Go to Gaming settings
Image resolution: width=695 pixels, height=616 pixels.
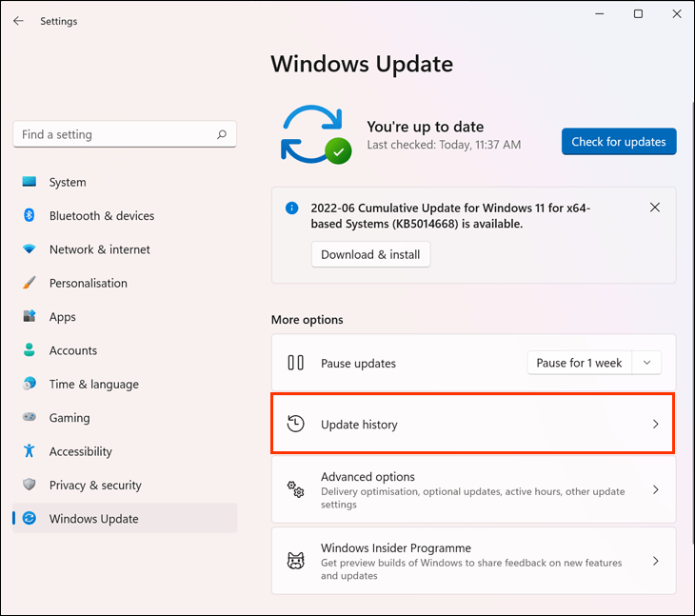click(x=125, y=417)
